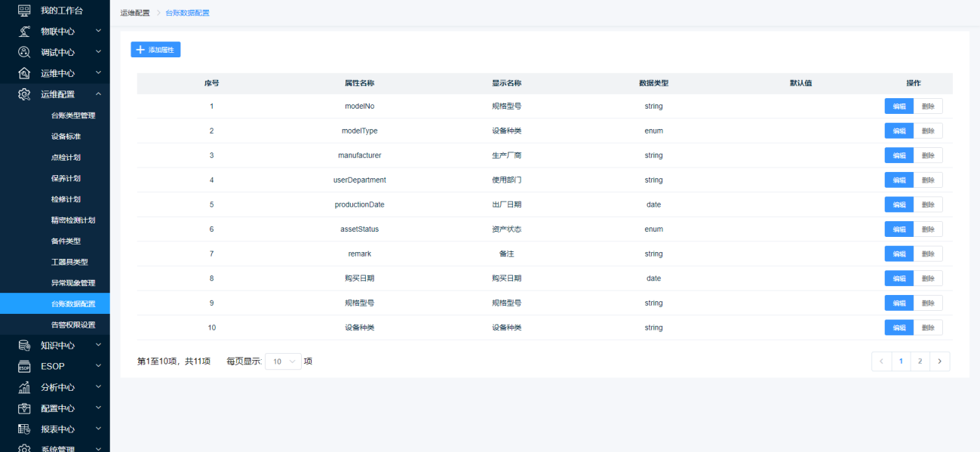This screenshot has height=452, width=980.
Task: Open the 每页显示 page size dropdown
Action: click(x=283, y=361)
